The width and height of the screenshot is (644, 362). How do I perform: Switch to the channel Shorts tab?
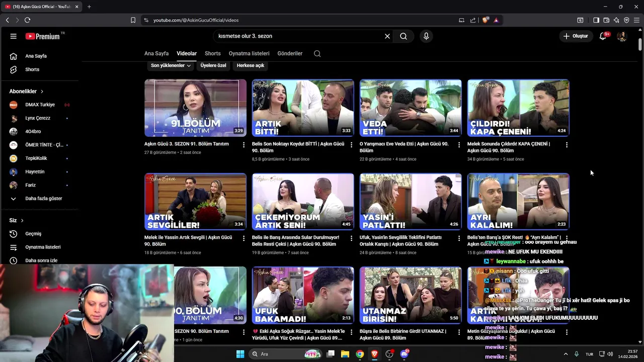(x=212, y=53)
